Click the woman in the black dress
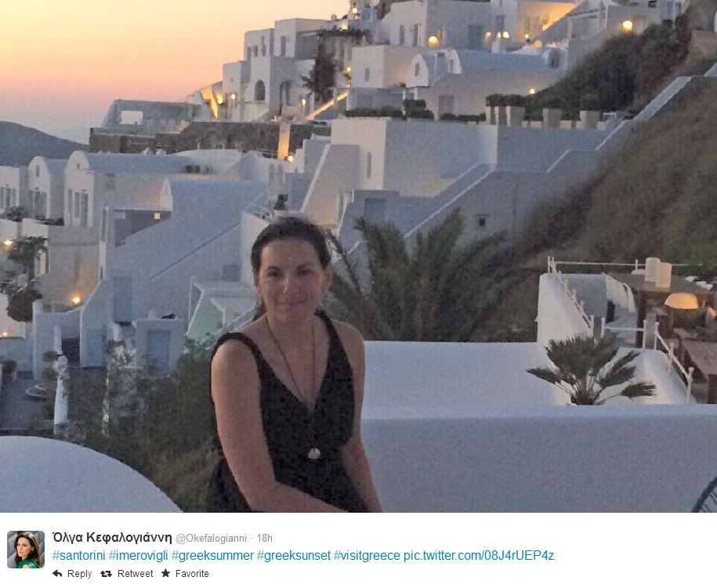 pyautogui.click(x=292, y=366)
